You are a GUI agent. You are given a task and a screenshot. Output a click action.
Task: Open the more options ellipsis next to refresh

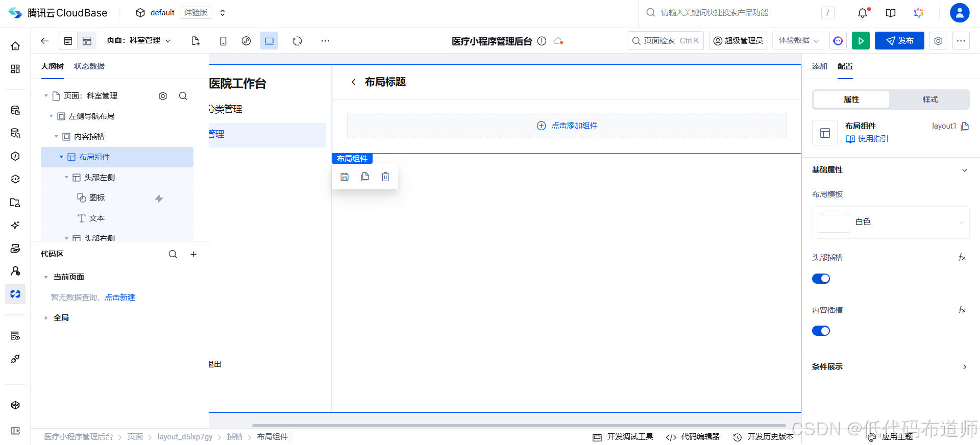click(x=325, y=41)
